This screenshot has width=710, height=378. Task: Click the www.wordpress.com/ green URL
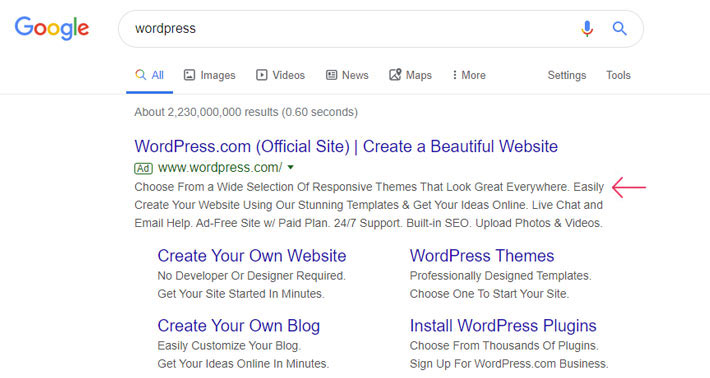(x=220, y=167)
